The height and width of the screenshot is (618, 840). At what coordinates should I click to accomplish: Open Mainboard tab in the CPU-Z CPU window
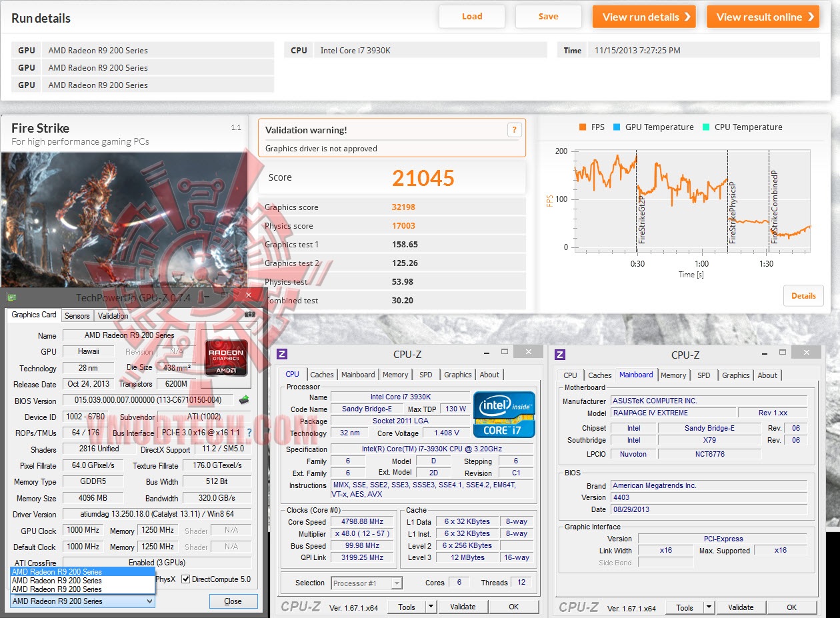coord(358,375)
